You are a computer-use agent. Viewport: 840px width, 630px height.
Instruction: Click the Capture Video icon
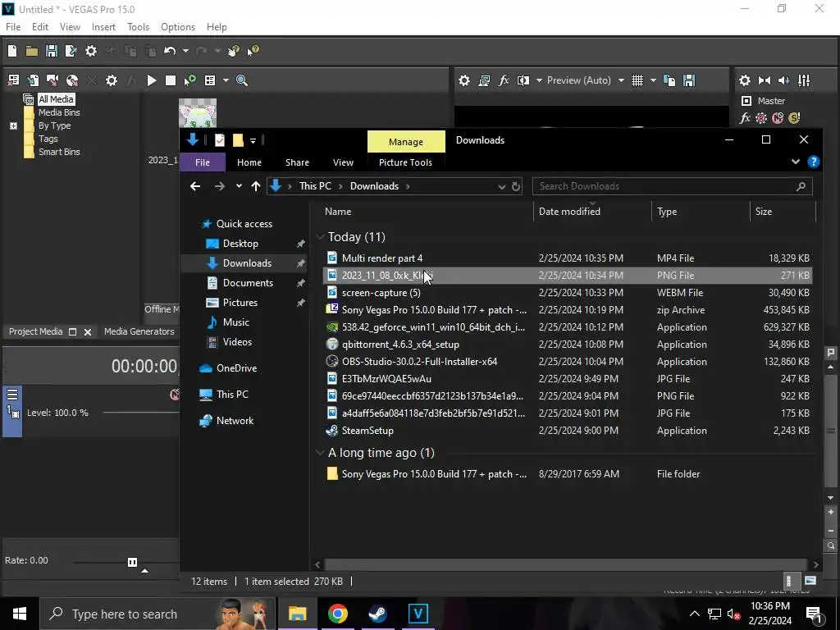52,80
